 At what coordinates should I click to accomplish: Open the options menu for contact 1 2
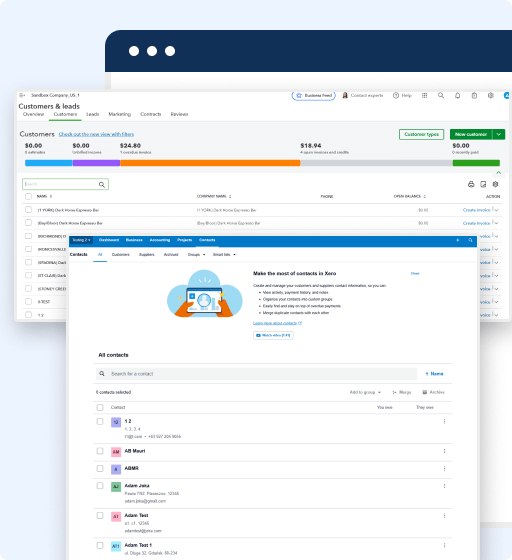pyautogui.click(x=445, y=421)
